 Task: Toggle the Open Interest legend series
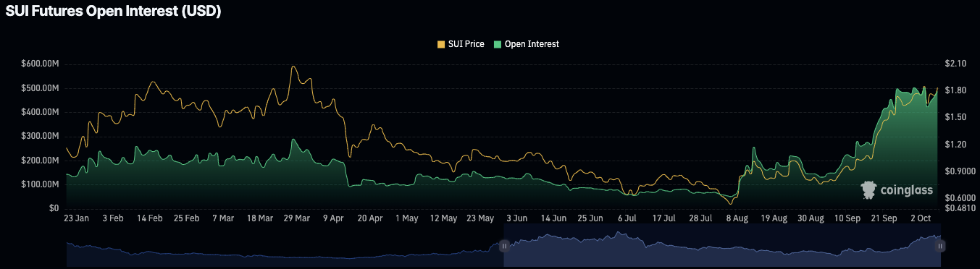click(x=527, y=44)
